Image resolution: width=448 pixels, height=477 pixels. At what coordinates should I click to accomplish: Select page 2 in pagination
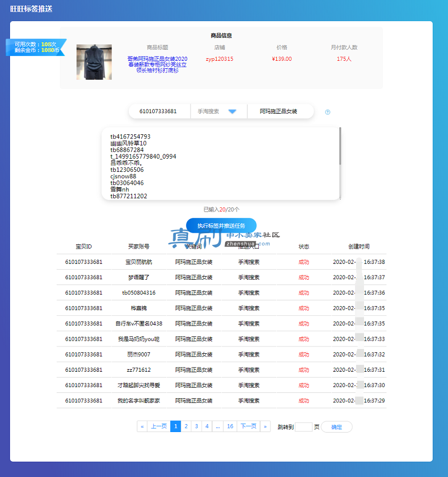tap(186, 426)
